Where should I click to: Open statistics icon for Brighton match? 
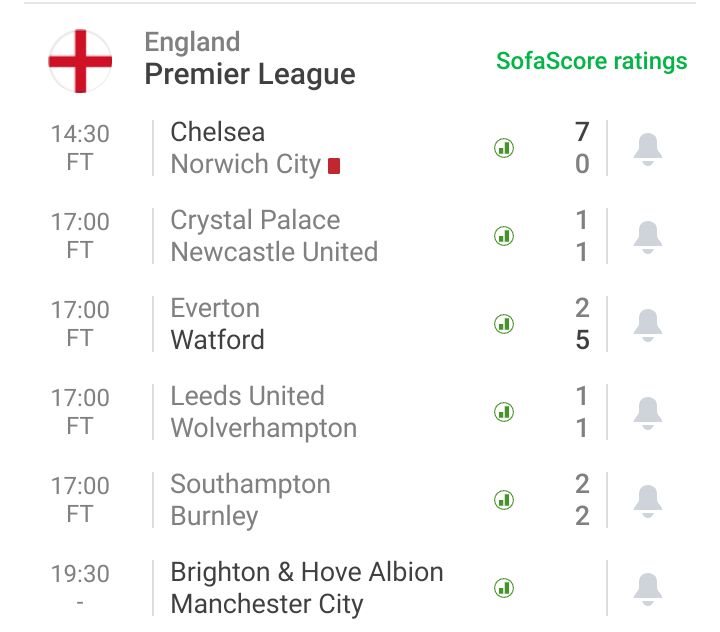[504, 588]
